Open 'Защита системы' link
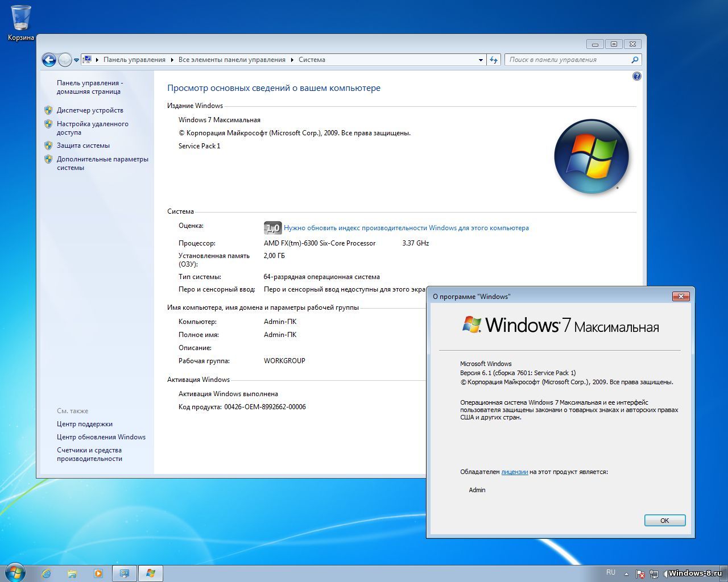This screenshot has height=582, width=728. [83, 145]
